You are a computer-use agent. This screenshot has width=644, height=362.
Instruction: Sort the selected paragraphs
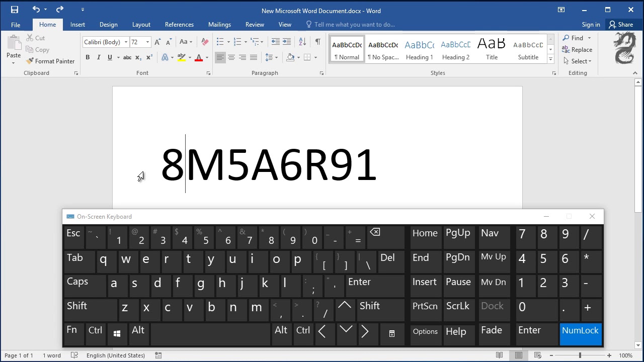pyautogui.click(x=302, y=42)
